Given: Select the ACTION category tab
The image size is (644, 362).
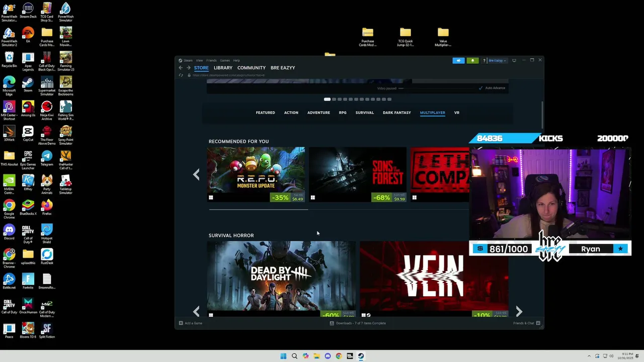Looking at the screenshot, I should tap(291, 113).
